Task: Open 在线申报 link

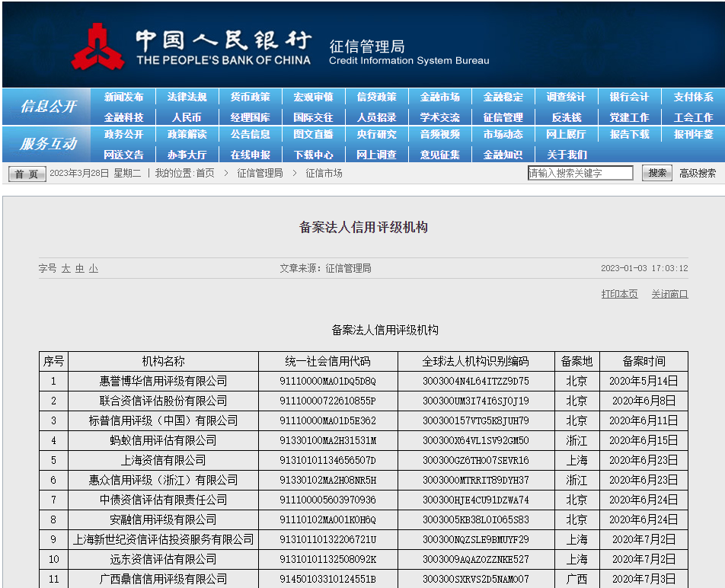Action: 250,155
